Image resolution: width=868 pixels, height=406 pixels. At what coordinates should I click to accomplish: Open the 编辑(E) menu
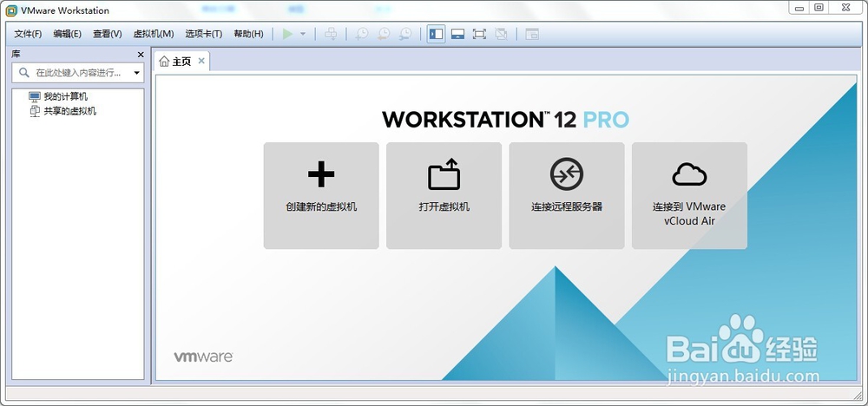coord(68,35)
